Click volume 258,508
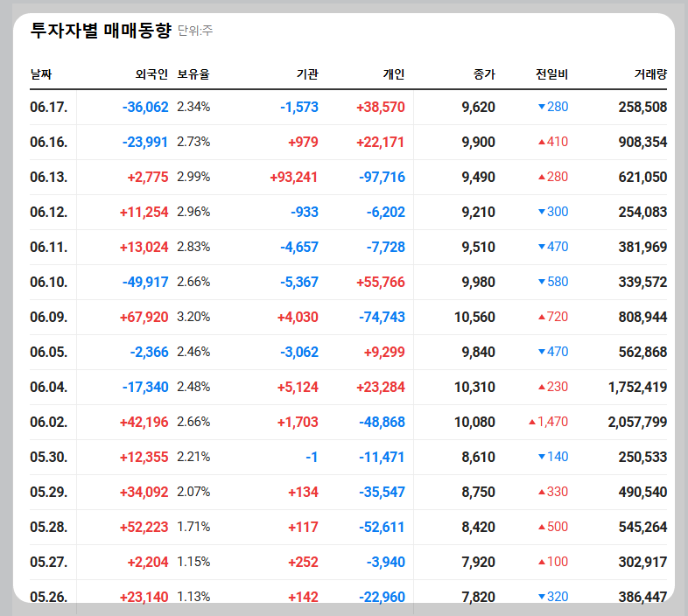Viewport: 688px width, 616px height. (642, 107)
